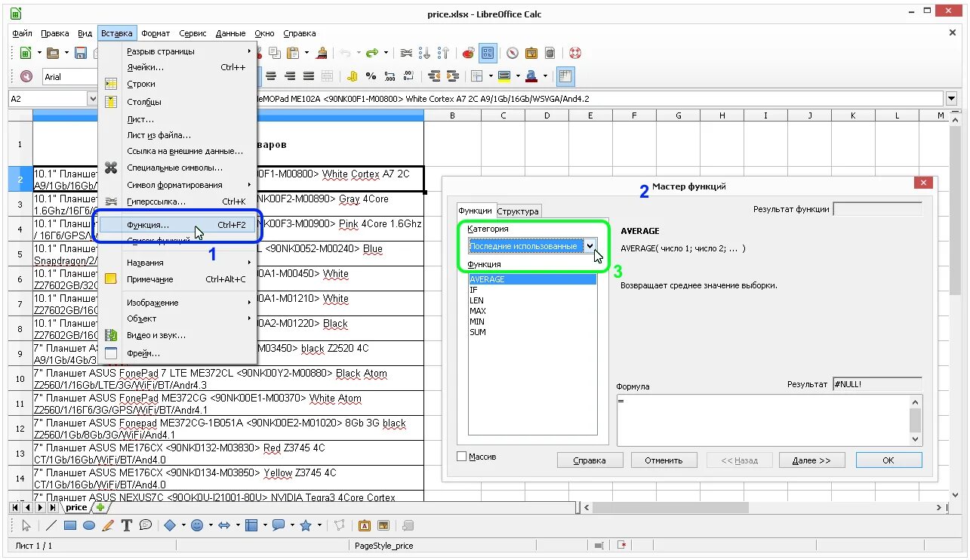Open the Background Color dropdown arrow
970x560 pixels.
click(517, 76)
